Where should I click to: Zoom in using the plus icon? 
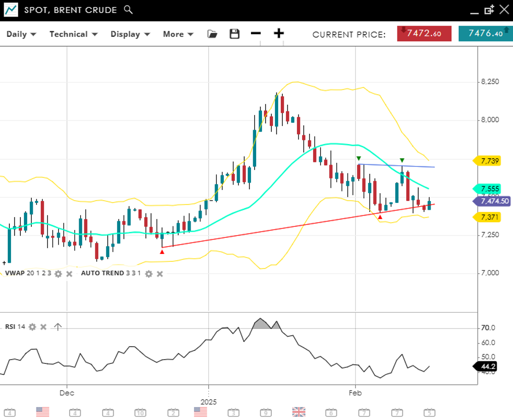pyautogui.click(x=279, y=34)
